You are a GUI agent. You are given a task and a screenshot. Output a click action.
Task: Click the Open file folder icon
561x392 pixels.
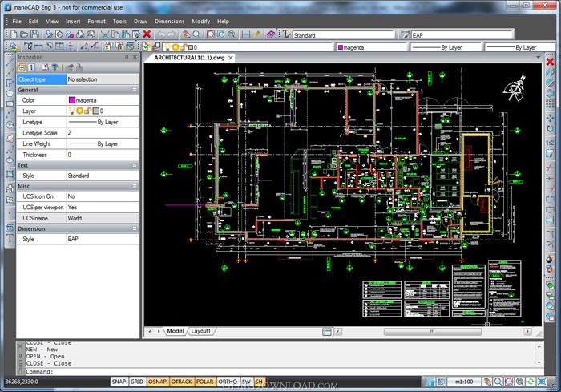coord(24,34)
